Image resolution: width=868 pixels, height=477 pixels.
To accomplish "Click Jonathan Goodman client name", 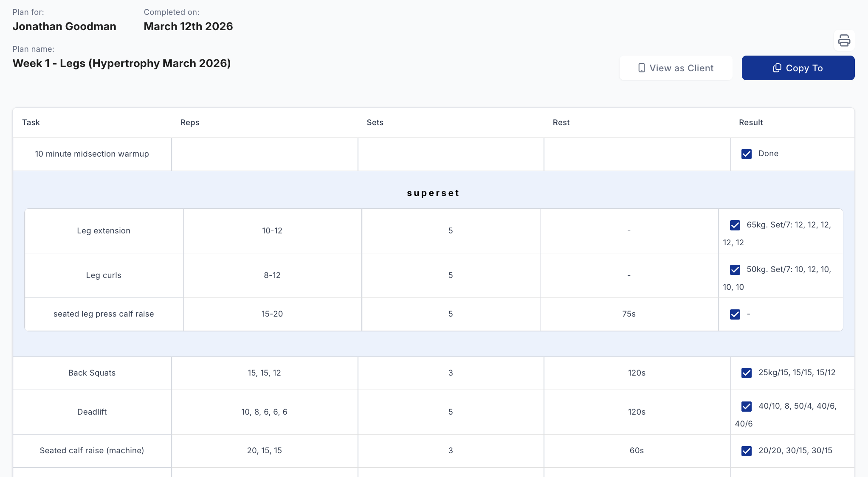I will coord(64,26).
